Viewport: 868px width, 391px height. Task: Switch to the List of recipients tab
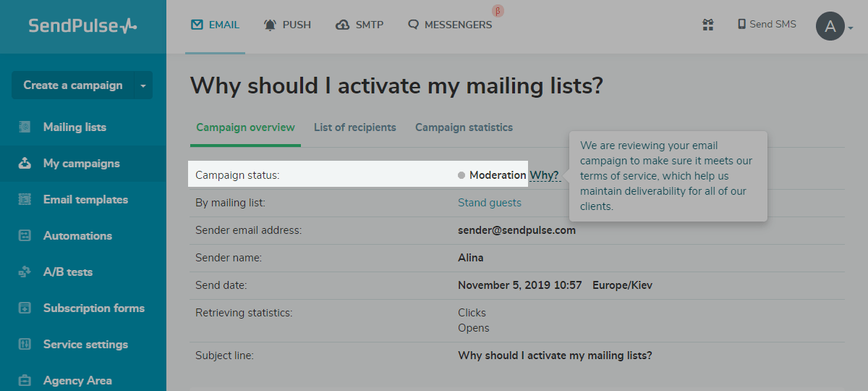tap(355, 127)
